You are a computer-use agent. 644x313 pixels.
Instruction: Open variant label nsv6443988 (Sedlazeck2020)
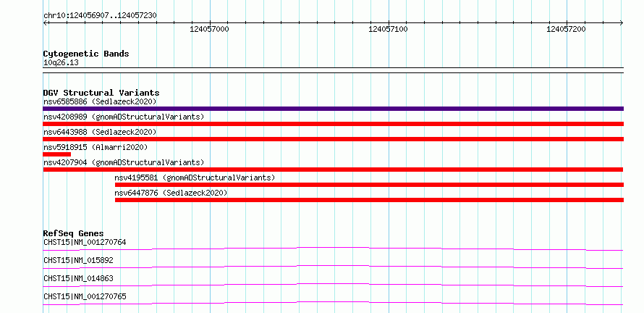[100, 132]
